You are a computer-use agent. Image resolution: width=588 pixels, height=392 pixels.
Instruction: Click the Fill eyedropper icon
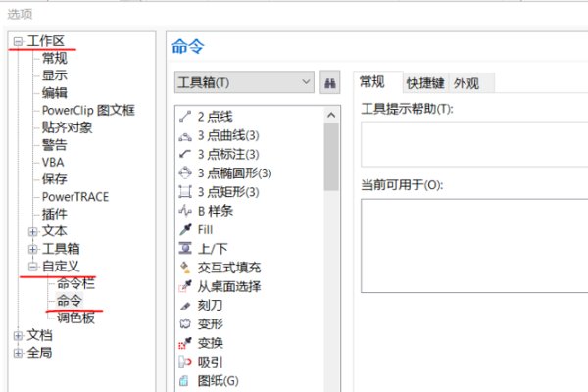tap(185, 229)
